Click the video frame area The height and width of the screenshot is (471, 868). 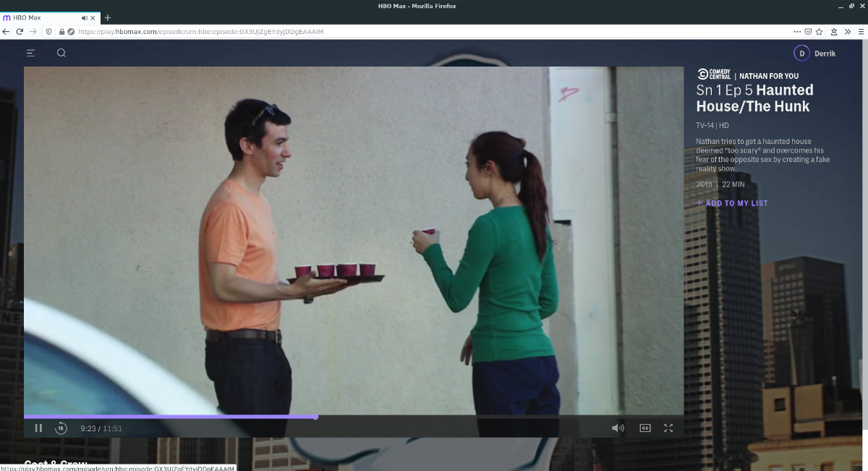pyautogui.click(x=354, y=240)
